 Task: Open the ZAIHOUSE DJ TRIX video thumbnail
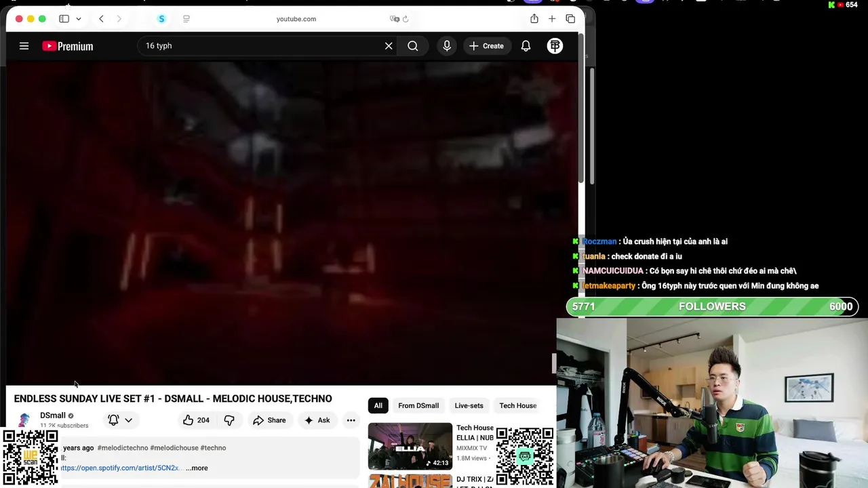[x=410, y=481]
